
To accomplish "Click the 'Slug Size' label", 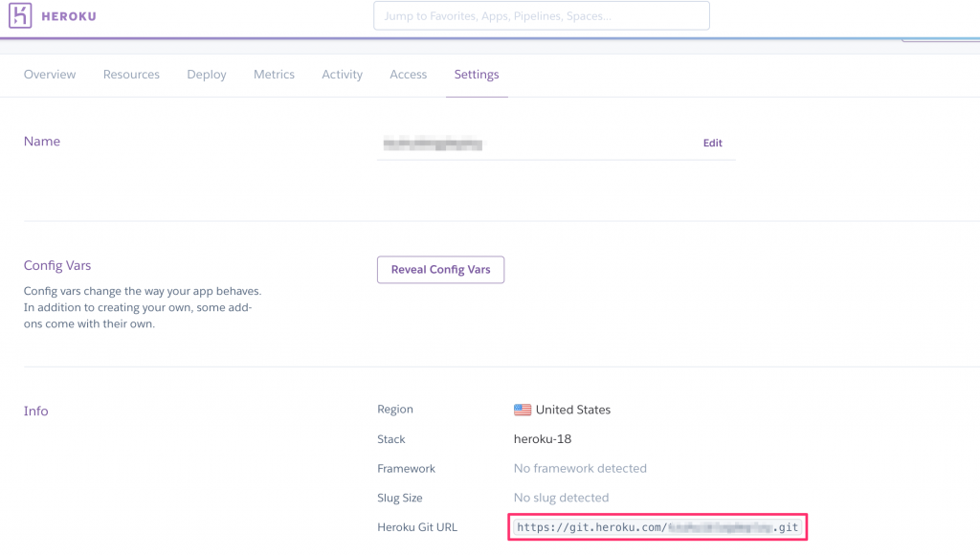I will (x=399, y=498).
